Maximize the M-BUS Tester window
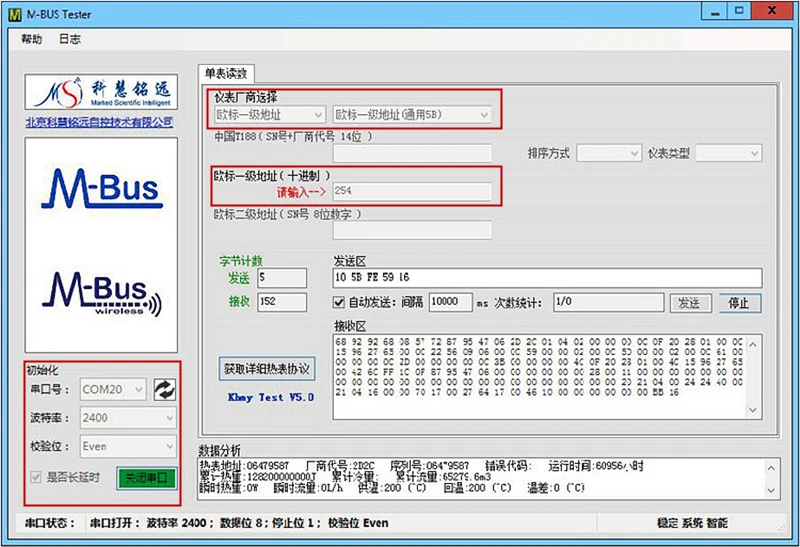Viewport: 800px width, 547px height. tap(739, 11)
